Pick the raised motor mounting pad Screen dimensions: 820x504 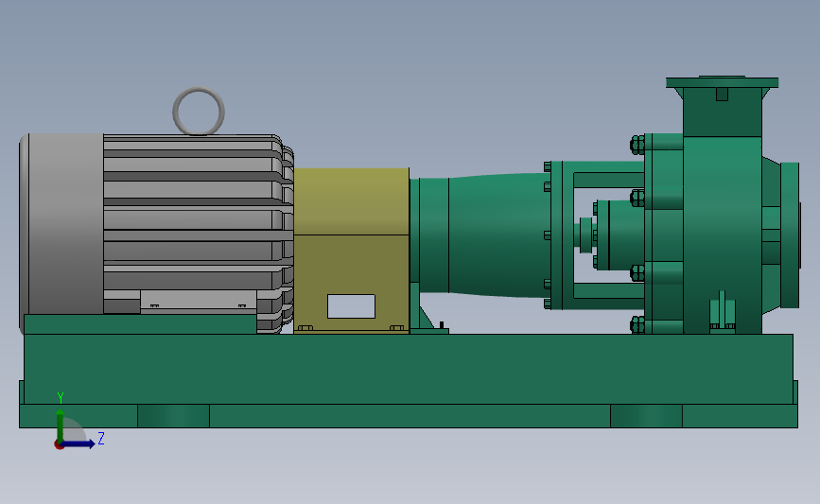tap(140, 324)
